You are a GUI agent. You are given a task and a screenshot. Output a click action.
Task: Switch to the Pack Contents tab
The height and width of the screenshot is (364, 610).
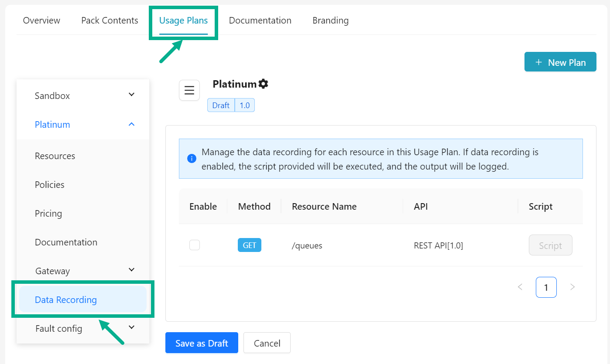110,20
